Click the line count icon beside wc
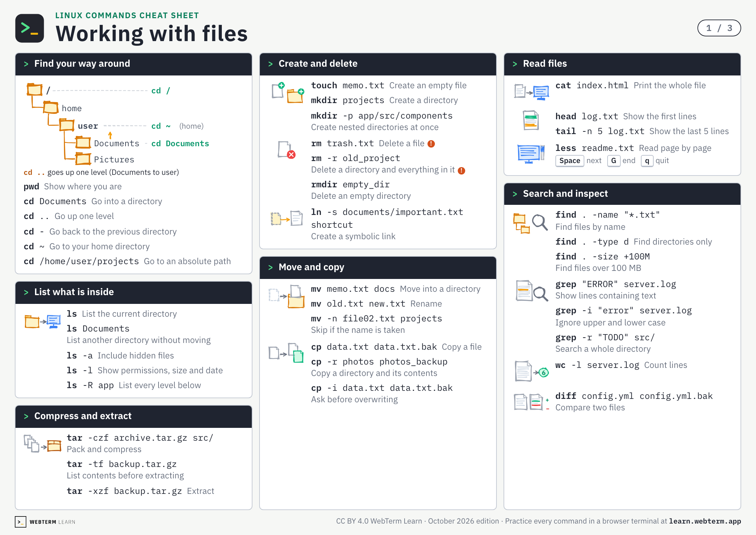 point(532,371)
